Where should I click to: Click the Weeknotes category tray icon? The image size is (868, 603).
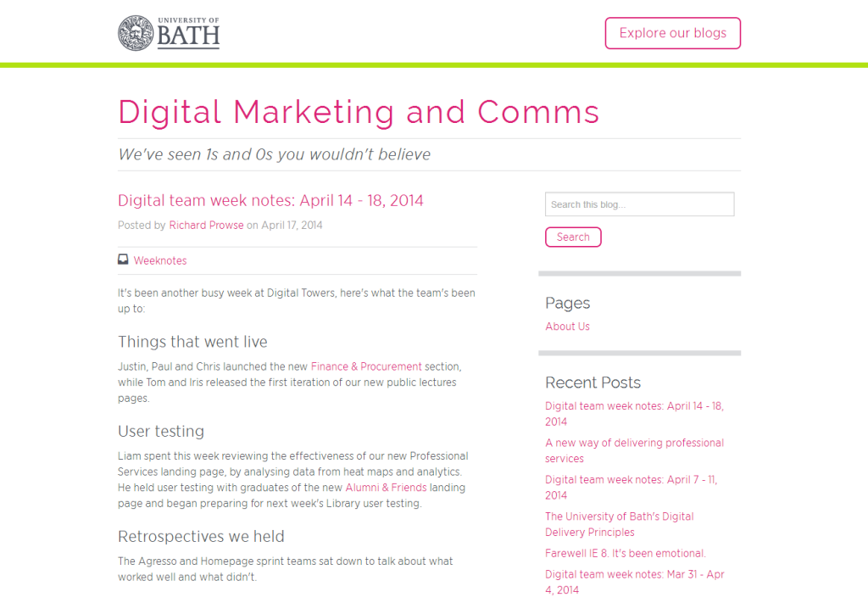click(123, 260)
